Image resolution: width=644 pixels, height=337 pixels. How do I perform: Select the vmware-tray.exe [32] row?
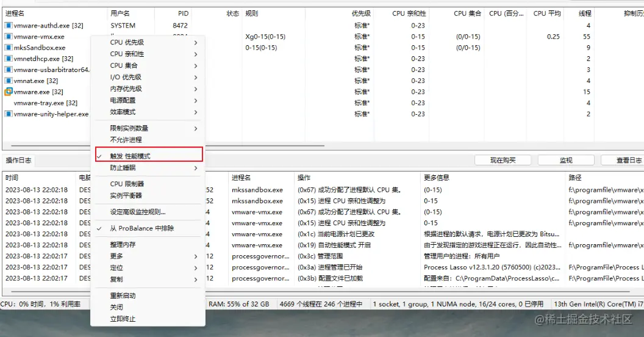(x=45, y=103)
